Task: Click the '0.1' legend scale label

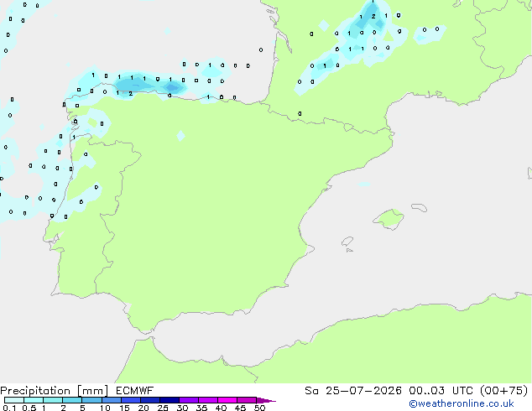Action: coord(9,408)
